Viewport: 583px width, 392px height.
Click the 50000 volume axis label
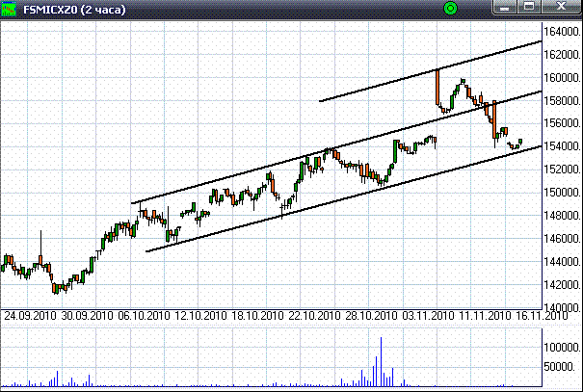click(x=560, y=367)
